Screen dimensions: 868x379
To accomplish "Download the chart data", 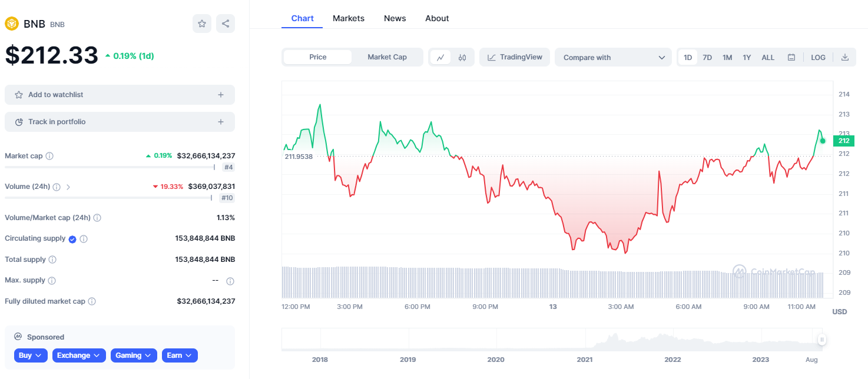I will pyautogui.click(x=845, y=57).
